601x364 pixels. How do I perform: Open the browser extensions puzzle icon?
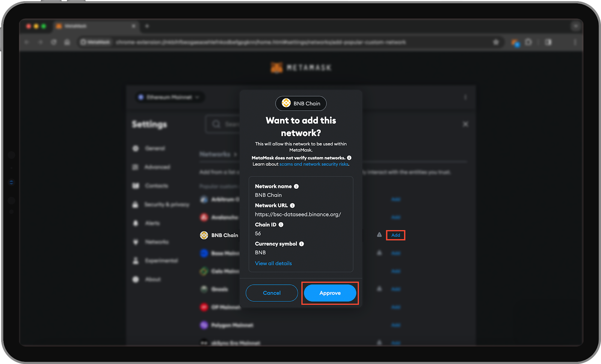(529, 42)
